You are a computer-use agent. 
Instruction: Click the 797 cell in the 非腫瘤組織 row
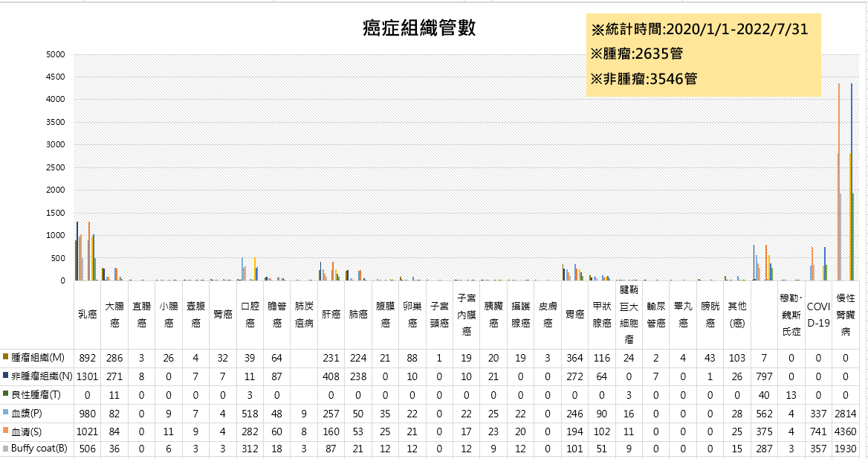(764, 376)
